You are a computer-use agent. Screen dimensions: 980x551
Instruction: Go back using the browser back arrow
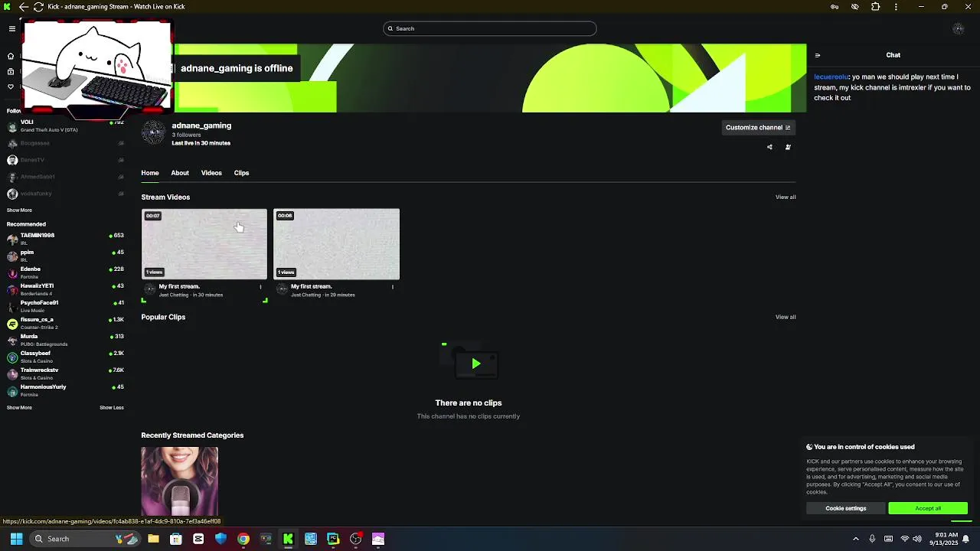pos(24,7)
